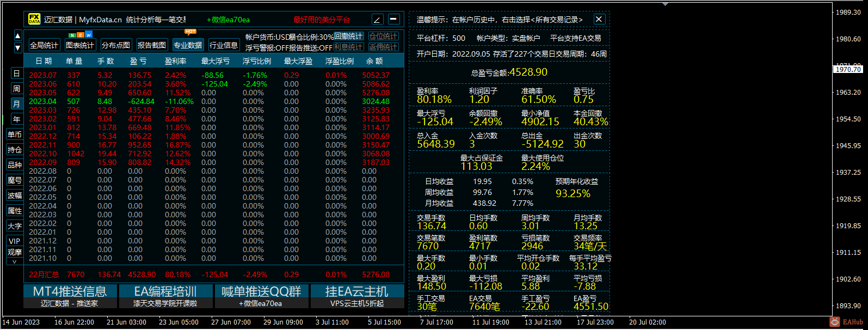Viewport: 868px width, 330px height.
Task: Select the 周 weekly period toggle
Action: point(16,89)
